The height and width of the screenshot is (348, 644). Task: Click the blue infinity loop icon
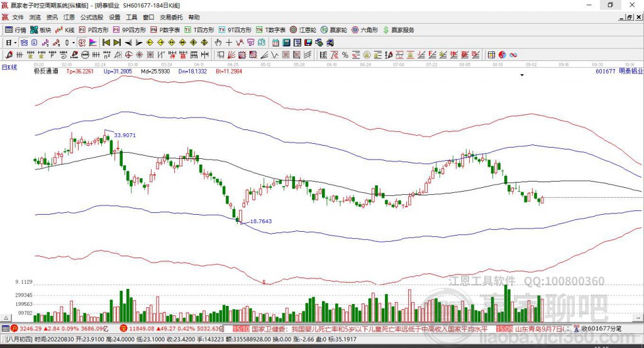tap(513, 55)
